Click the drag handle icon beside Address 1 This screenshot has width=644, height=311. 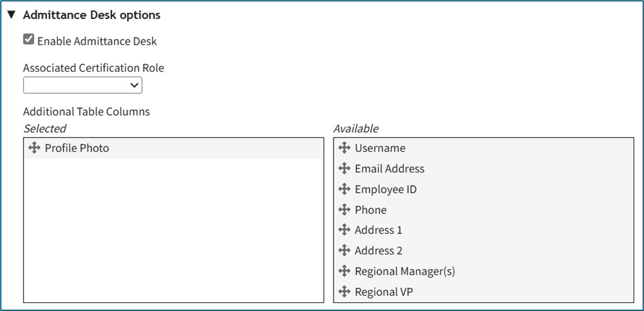(344, 230)
